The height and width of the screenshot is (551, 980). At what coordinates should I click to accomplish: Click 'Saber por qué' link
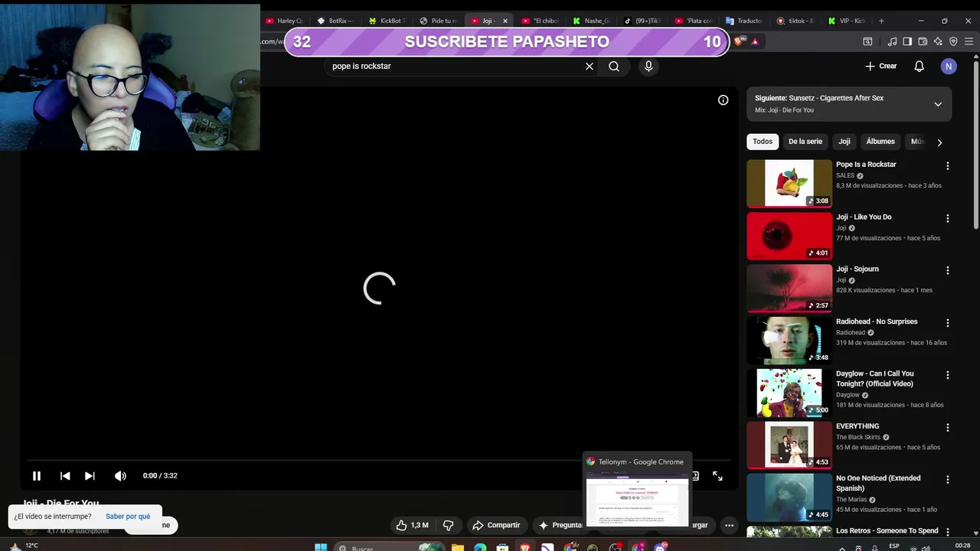click(128, 517)
